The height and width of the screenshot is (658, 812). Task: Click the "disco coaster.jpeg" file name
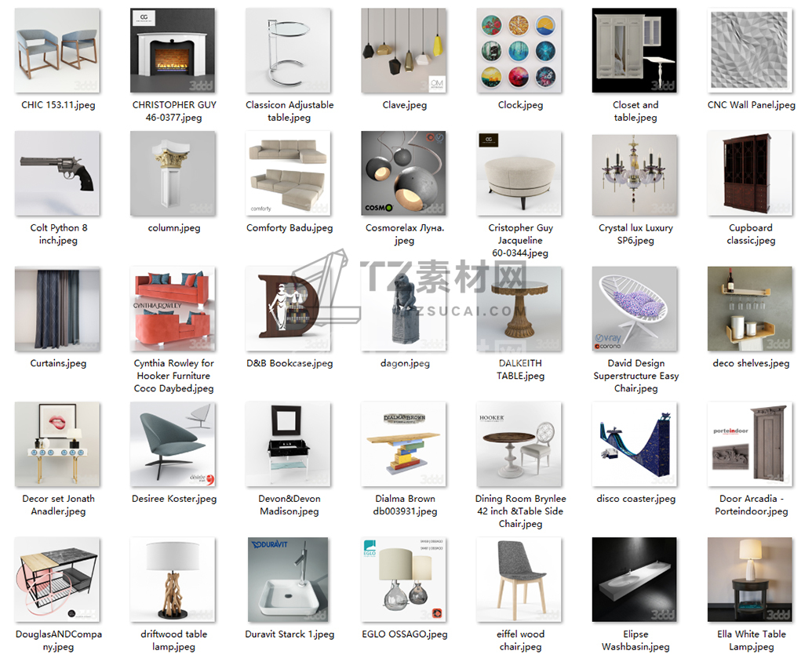point(636,499)
